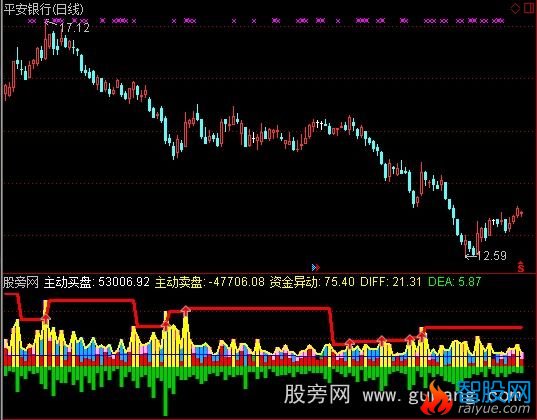Select the 资金异动: 75.40 readout
This screenshot has width=537, height=420.
(x=312, y=282)
